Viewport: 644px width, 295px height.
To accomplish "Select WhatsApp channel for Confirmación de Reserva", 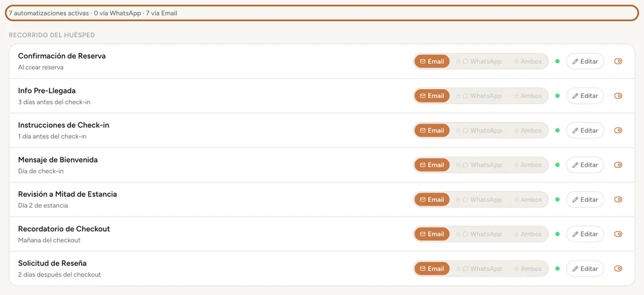I will [479, 62].
